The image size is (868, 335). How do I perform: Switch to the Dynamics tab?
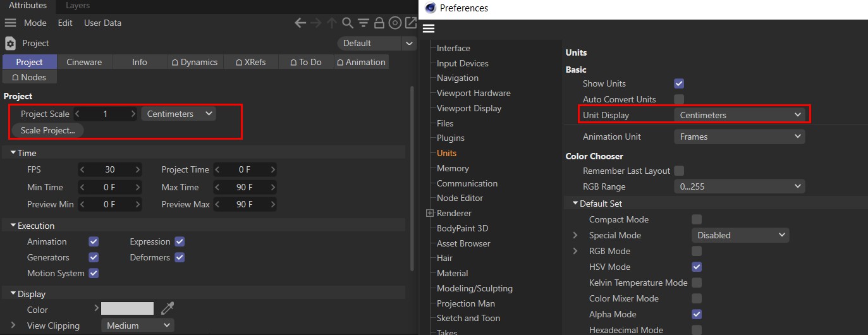click(195, 62)
